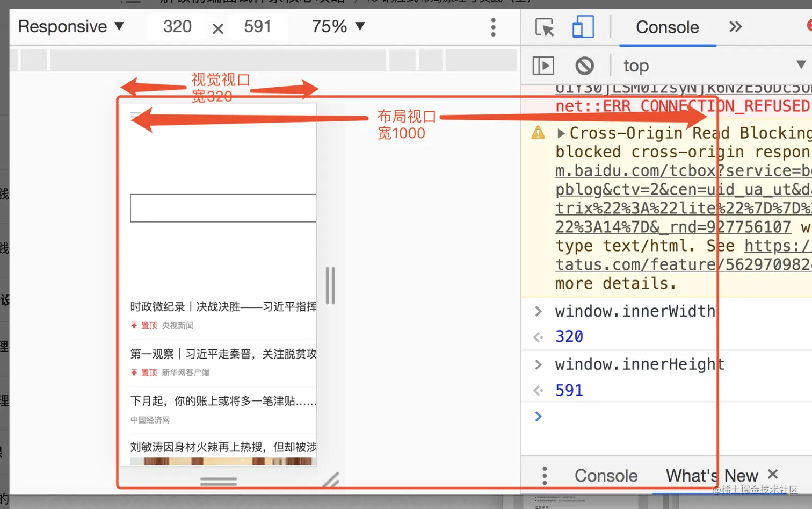Image resolution: width=812 pixels, height=509 pixels.
Task: Expand the Cross-Origin Read Blocking warning
Action: (x=561, y=133)
